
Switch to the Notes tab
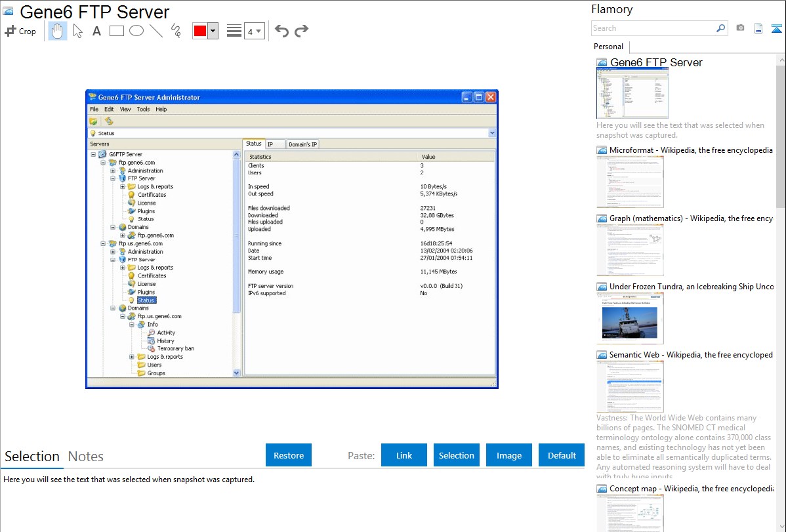[86, 457]
